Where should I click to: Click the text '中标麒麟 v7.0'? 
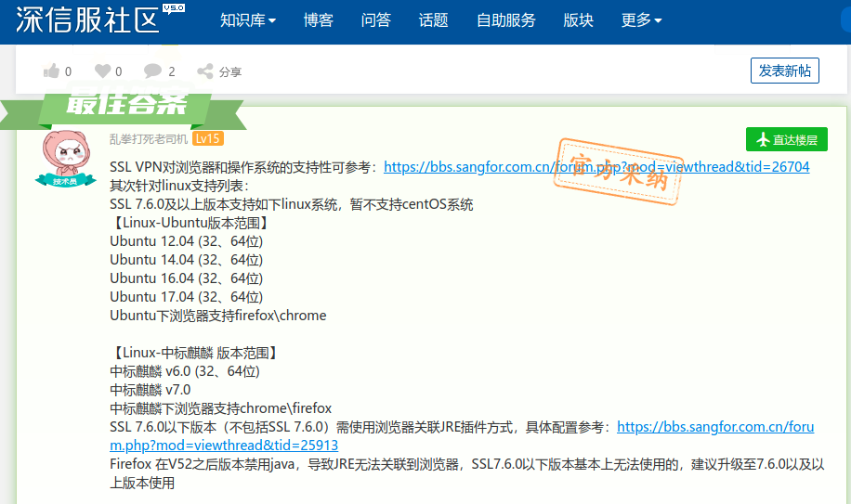pyautogui.click(x=151, y=390)
